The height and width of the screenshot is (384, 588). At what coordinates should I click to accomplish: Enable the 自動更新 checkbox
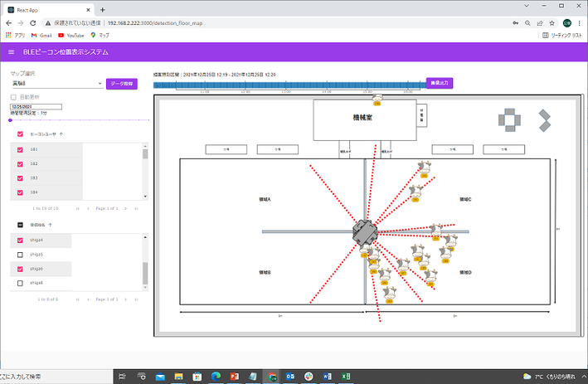[x=13, y=97]
